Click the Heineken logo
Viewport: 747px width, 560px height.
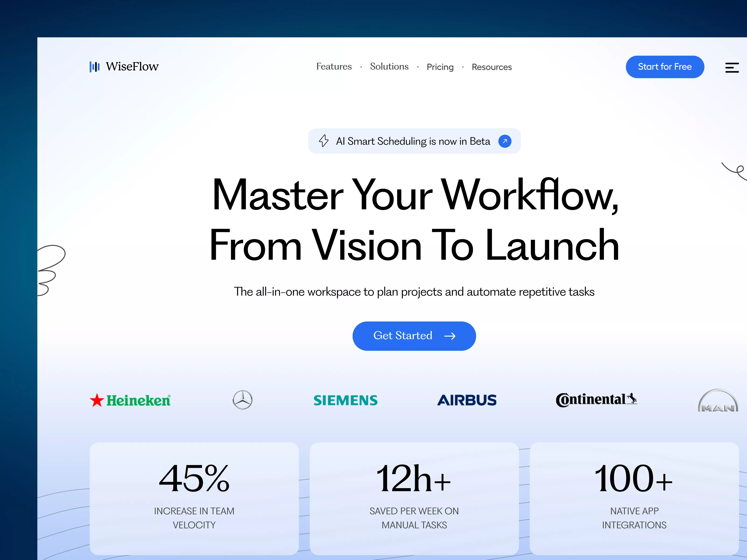point(130,400)
